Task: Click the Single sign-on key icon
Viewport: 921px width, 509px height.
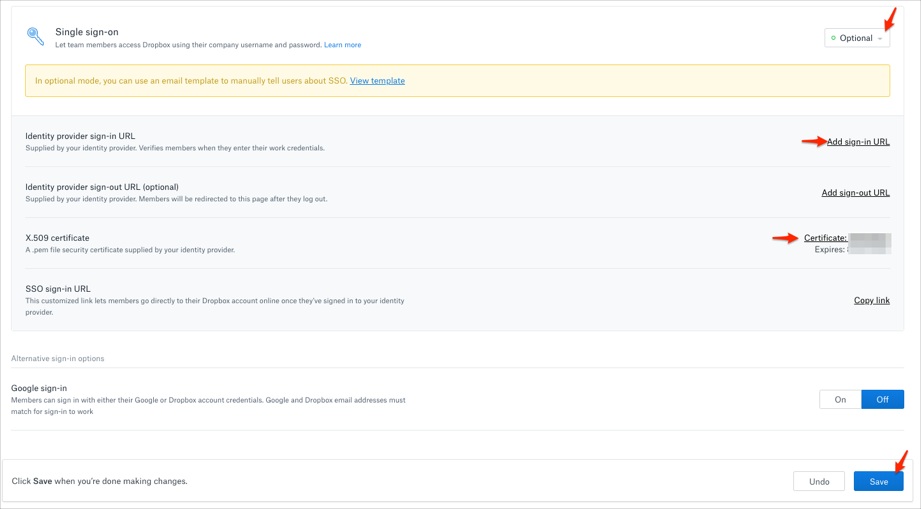Action: click(x=35, y=37)
